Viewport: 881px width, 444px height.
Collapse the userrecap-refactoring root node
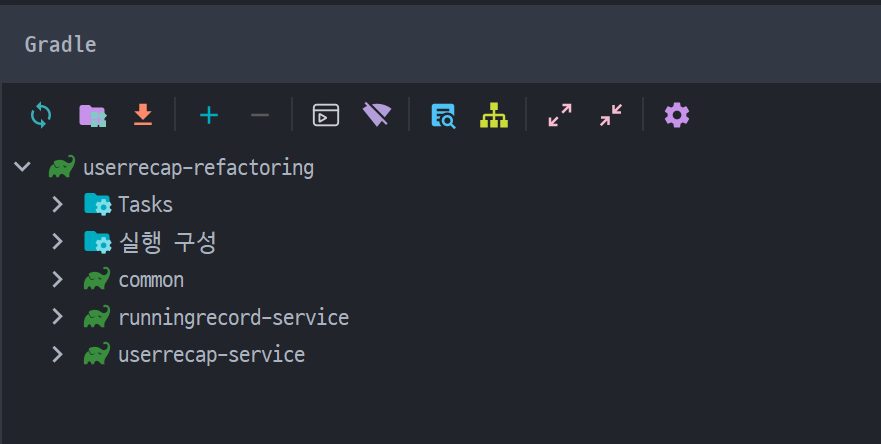pos(23,167)
